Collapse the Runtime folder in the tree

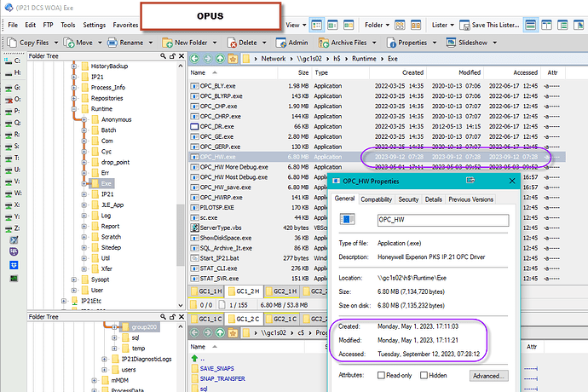click(x=74, y=109)
